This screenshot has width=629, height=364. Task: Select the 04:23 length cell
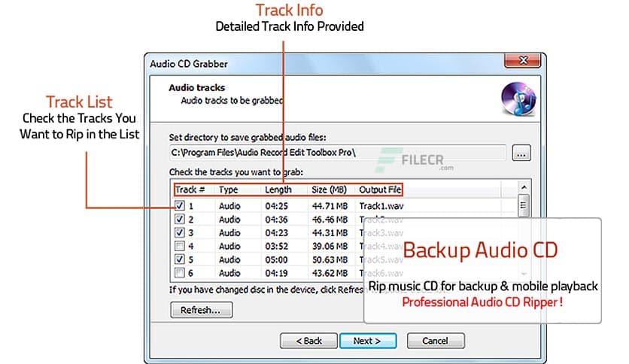coord(276,233)
